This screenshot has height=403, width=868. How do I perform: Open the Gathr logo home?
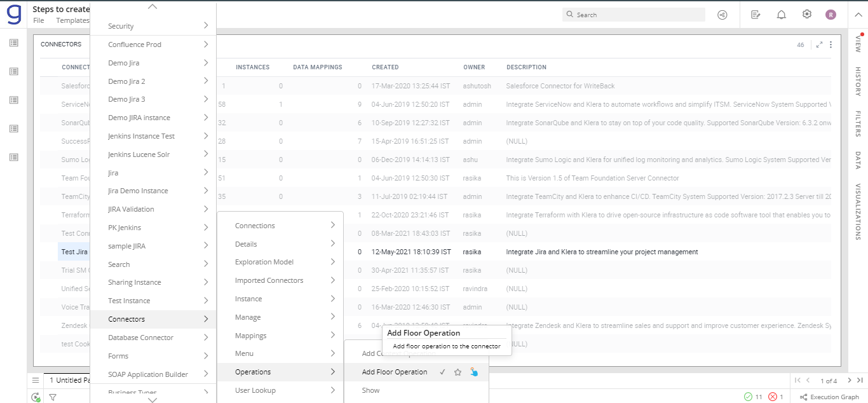[14, 14]
